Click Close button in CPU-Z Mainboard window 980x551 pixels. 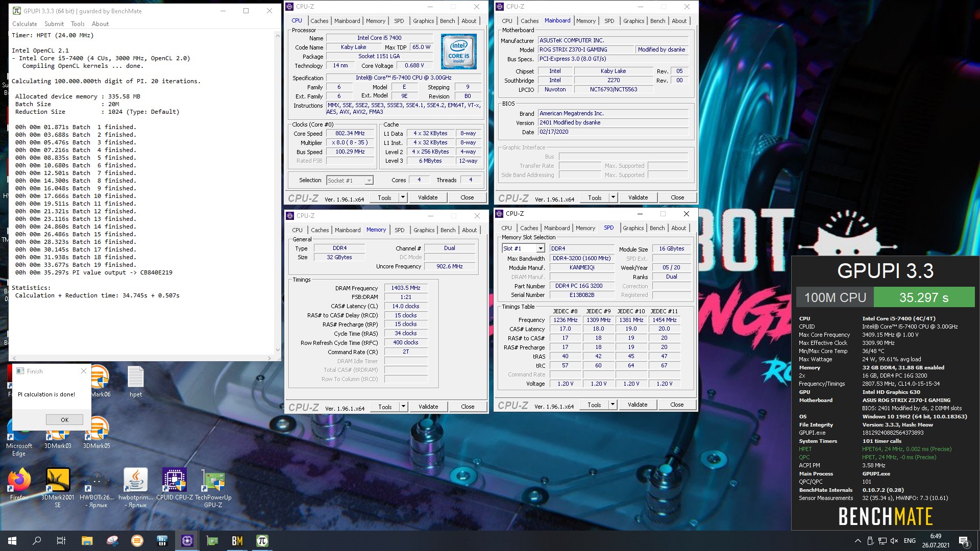pyautogui.click(x=677, y=197)
